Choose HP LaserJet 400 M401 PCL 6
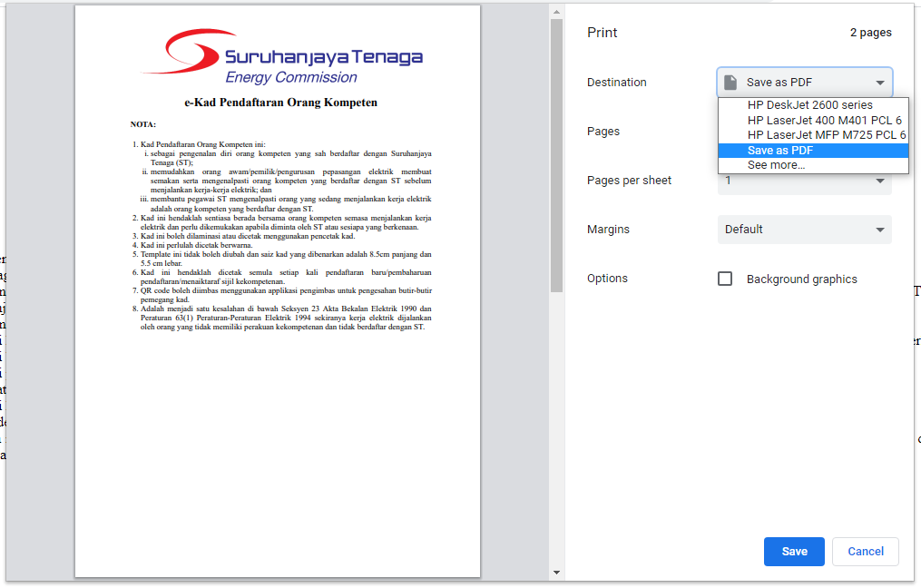This screenshot has width=921, height=588. [813, 121]
